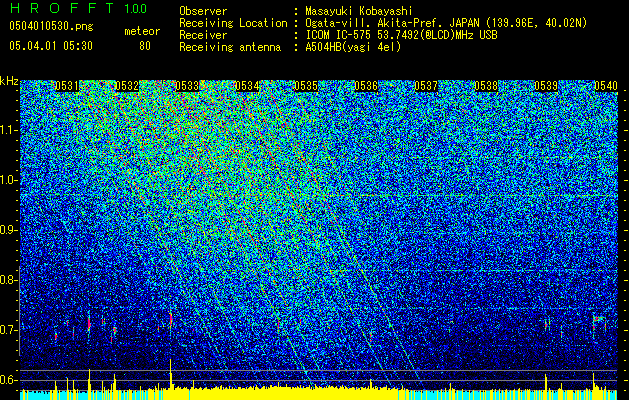Image resolution: width=629 pixels, height=400 pixels.
Task: Click the Receiving antenna label
Action: [x=230, y=47]
